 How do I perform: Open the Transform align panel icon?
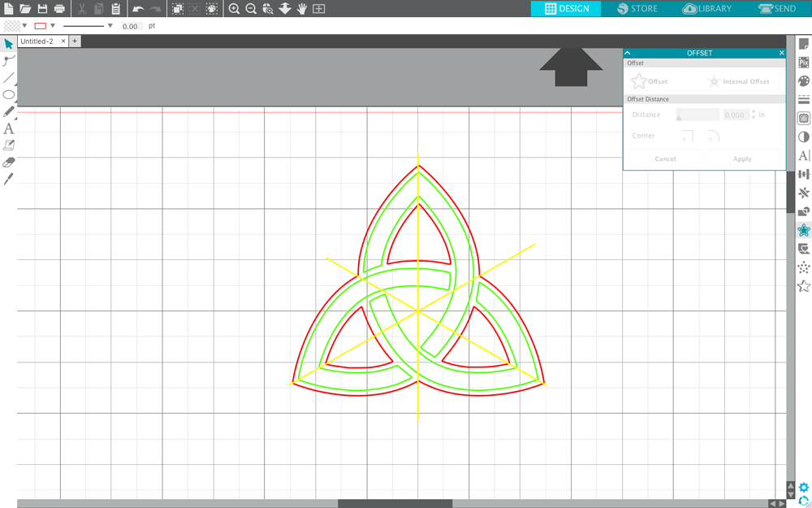pyautogui.click(x=804, y=174)
